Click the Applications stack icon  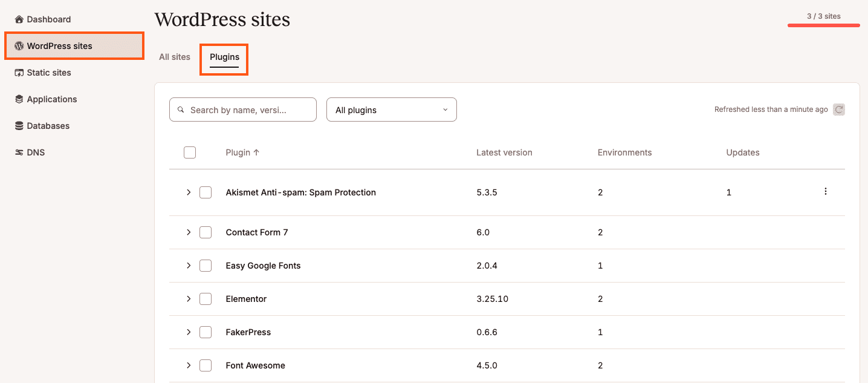[x=19, y=99]
